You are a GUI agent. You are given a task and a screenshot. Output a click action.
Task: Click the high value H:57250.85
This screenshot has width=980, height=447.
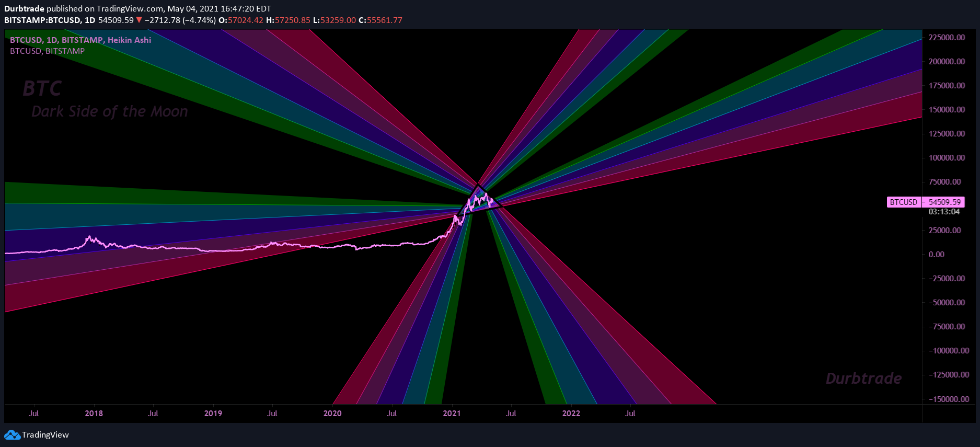pos(289,20)
